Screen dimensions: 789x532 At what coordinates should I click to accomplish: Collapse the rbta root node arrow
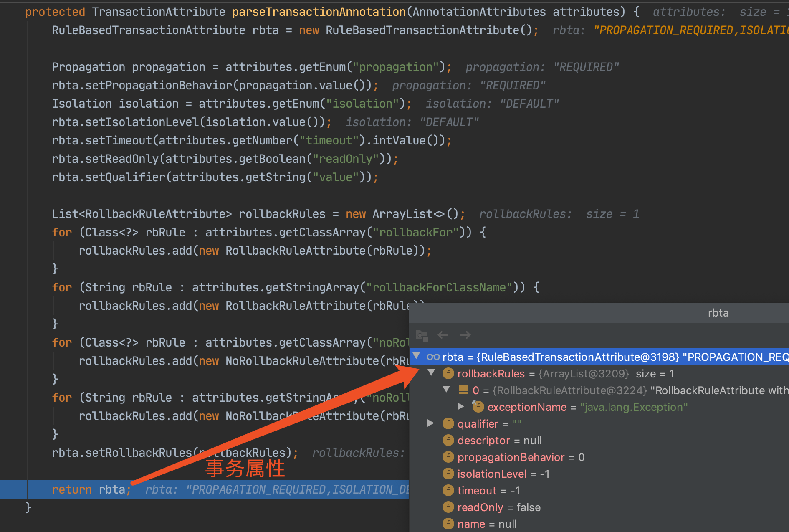click(416, 356)
